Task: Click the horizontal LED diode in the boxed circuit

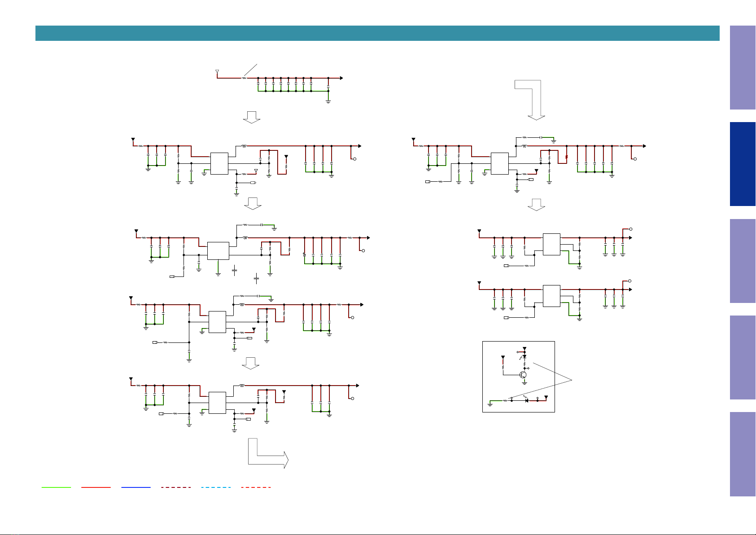Action: tap(527, 399)
